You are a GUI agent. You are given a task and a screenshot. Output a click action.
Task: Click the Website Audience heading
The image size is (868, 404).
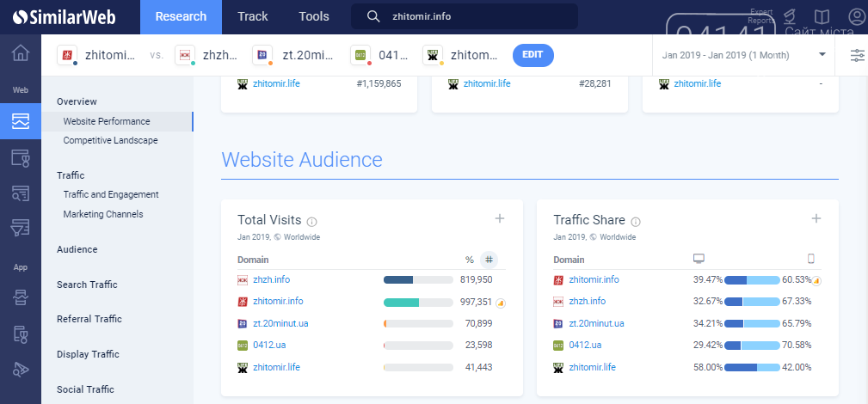pos(302,159)
